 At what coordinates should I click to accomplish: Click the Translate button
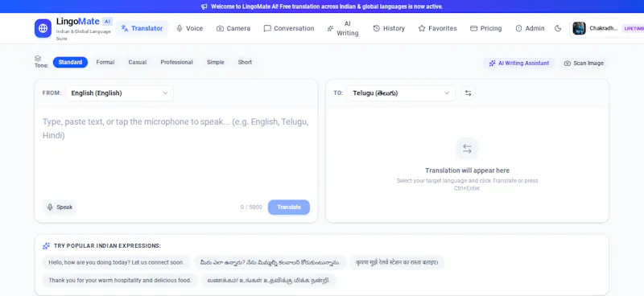[x=289, y=208]
